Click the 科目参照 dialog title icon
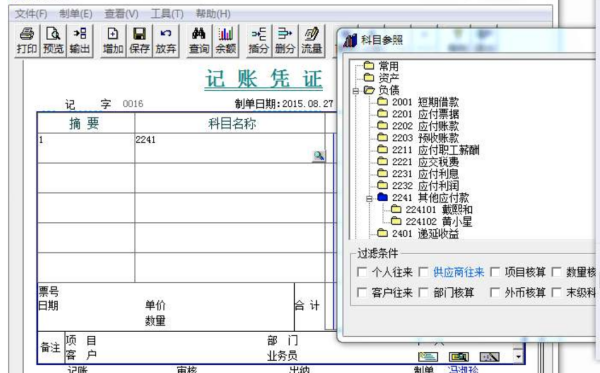This screenshot has height=373, width=600. pos(350,40)
